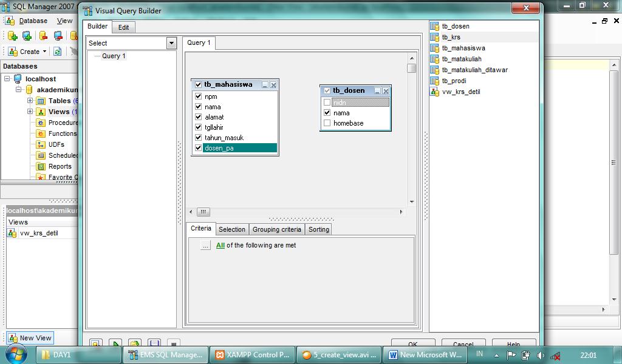Remove tb_dosen box using its X icon
The image size is (622, 364).
(386, 91)
